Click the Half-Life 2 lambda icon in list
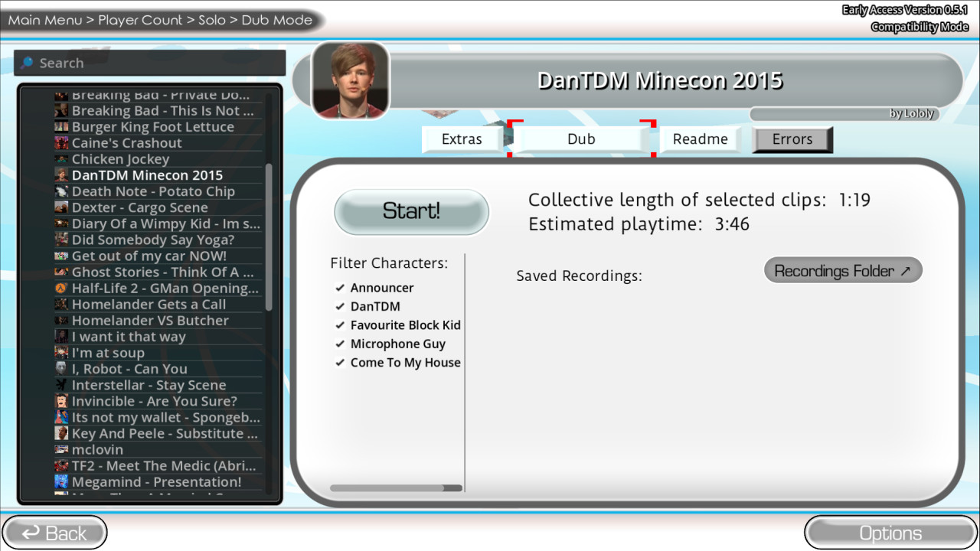The height and width of the screenshot is (551, 980). (61, 289)
